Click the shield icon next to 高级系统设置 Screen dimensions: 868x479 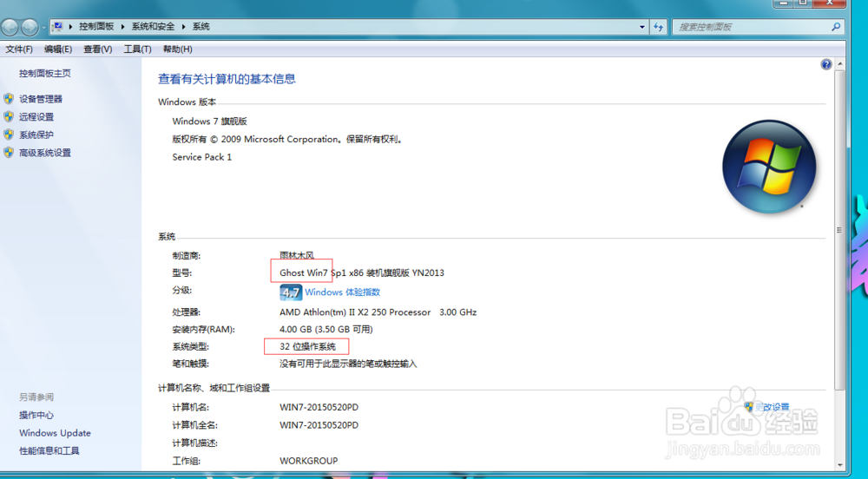9,152
